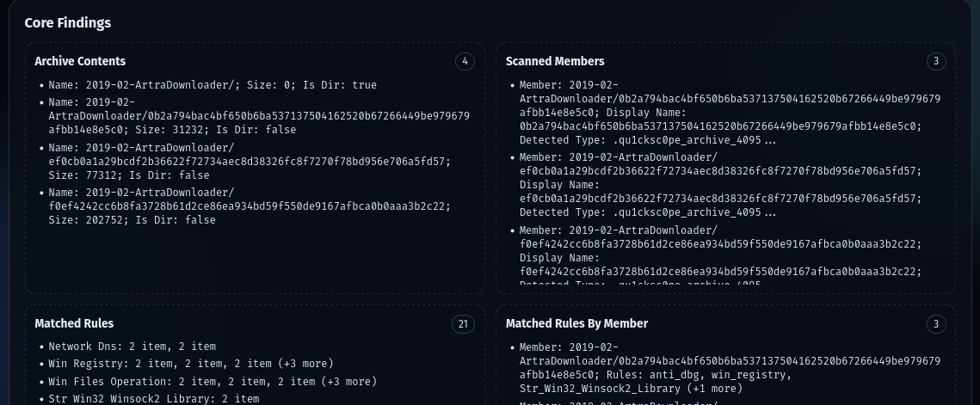
Task: Select scanned member with Display Name ef0cb0a1a29bcdf2
Action: [x=721, y=185]
